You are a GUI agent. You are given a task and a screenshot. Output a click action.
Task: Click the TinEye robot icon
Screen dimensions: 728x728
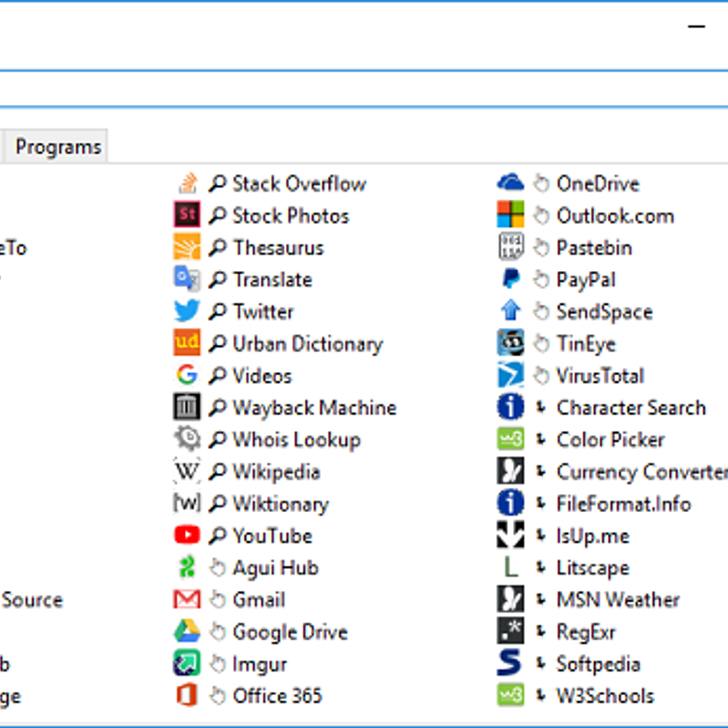point(511,343)
